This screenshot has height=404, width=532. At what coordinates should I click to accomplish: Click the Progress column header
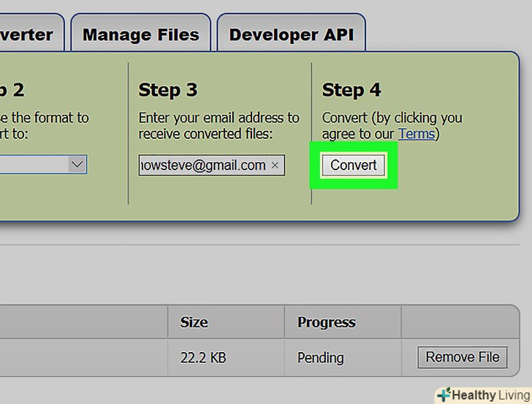pos(326,322)
